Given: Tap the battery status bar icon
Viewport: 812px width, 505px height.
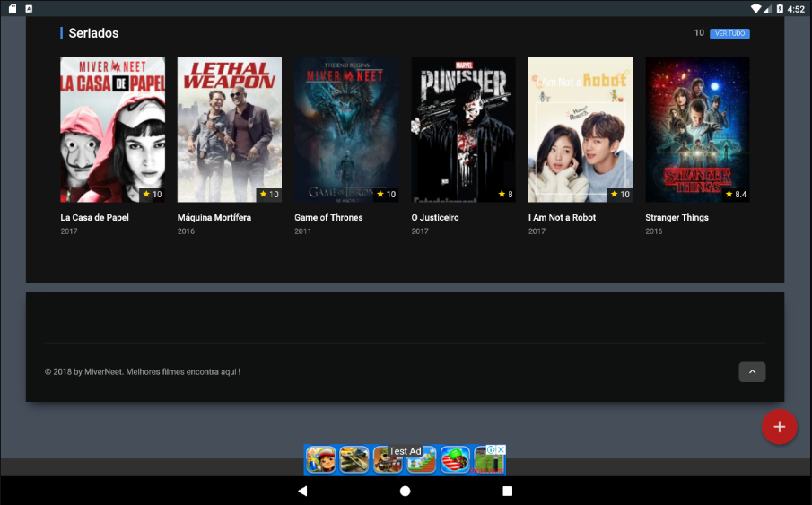Looking at the screenshot, I should [x=780, y=9].
